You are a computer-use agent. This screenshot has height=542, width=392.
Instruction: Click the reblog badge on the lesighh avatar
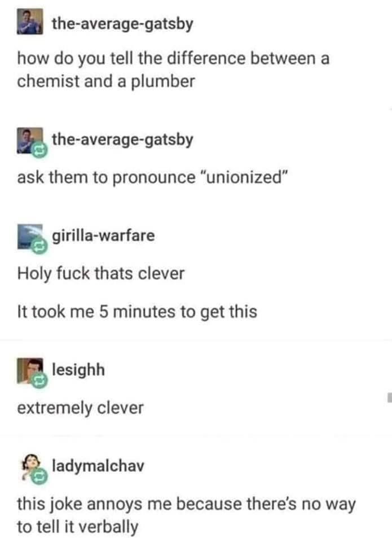tap(39, 381)
